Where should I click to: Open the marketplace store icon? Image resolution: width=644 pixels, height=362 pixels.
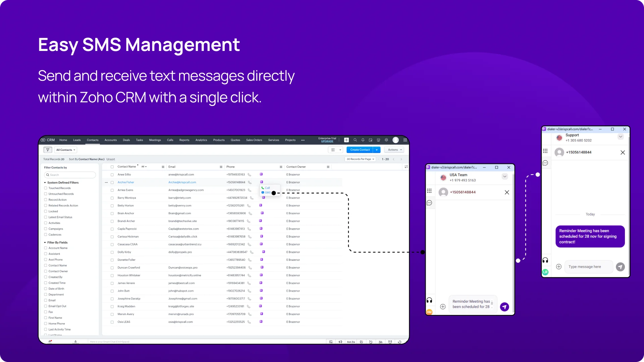[x=378, y=140]
